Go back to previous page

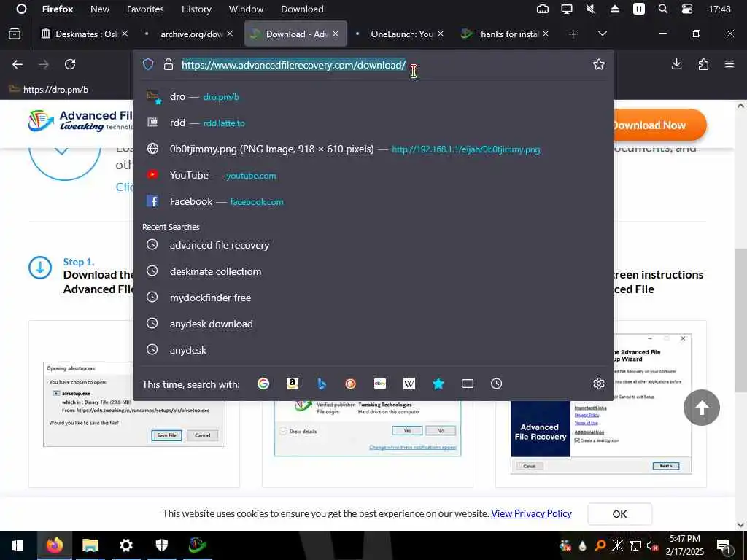pyautogui.click(x=18, y=64)
